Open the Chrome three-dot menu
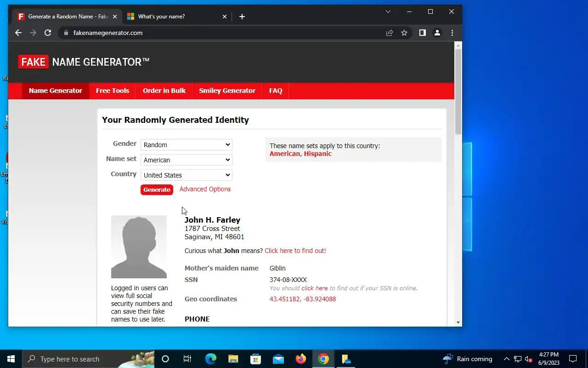Image resolution: width=588 pixels, height=368 pixels. coord(452,33)
